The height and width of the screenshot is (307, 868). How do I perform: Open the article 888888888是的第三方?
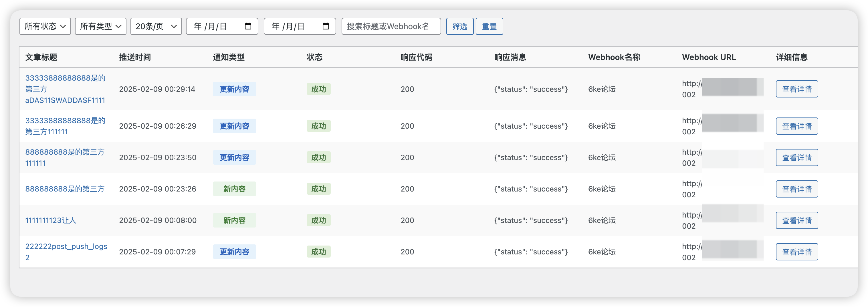pos(65,189)
